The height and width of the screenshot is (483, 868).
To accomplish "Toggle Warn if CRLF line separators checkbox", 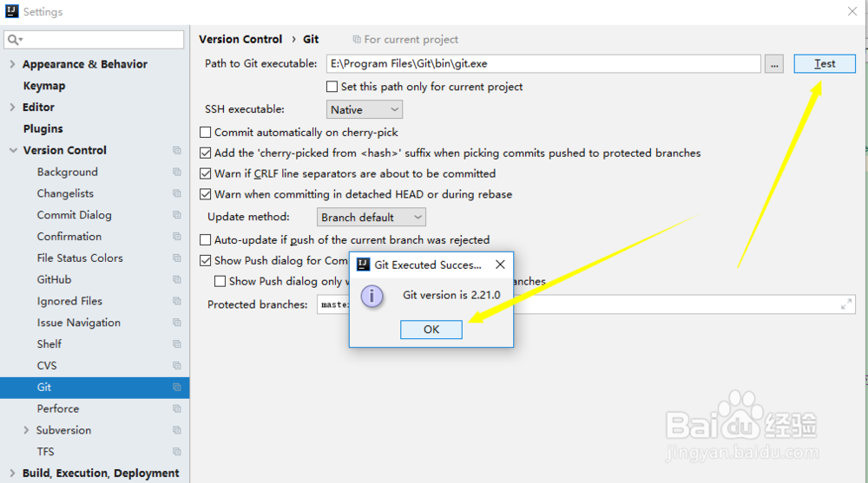I will (206, 173).
